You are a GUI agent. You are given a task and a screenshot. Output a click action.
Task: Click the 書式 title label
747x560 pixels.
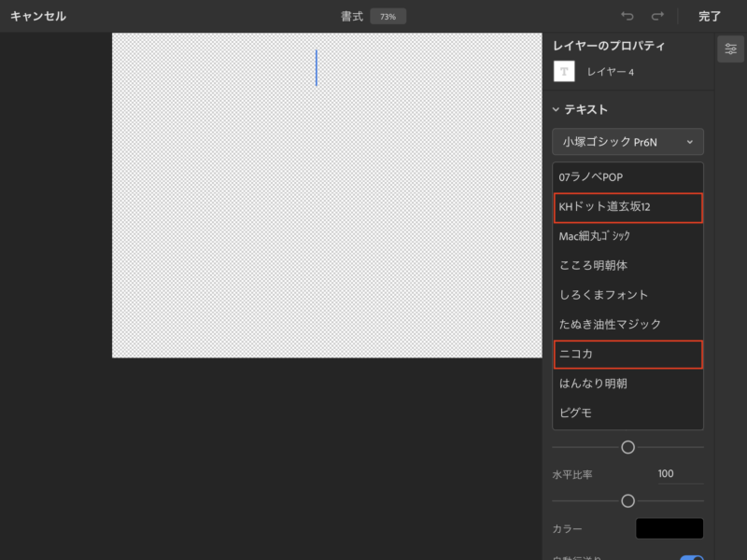pos(352,16)
